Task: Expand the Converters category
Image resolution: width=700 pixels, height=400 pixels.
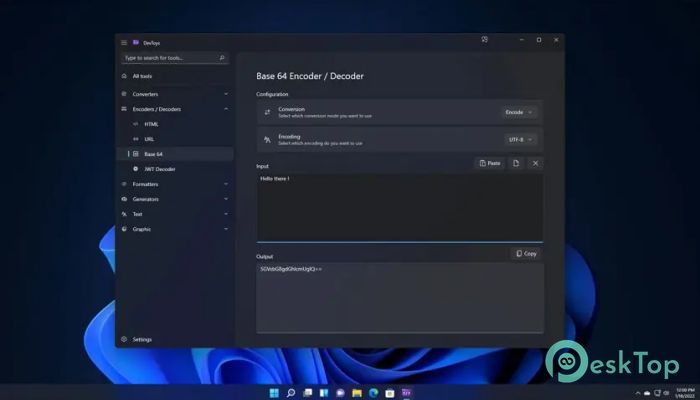Action: [x=175, y=94]
